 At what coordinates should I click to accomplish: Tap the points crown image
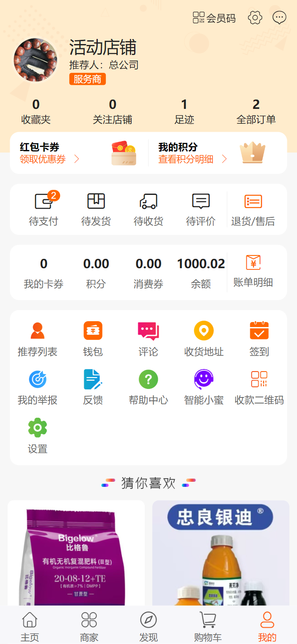pyautogui.click(x=253, y=153)
